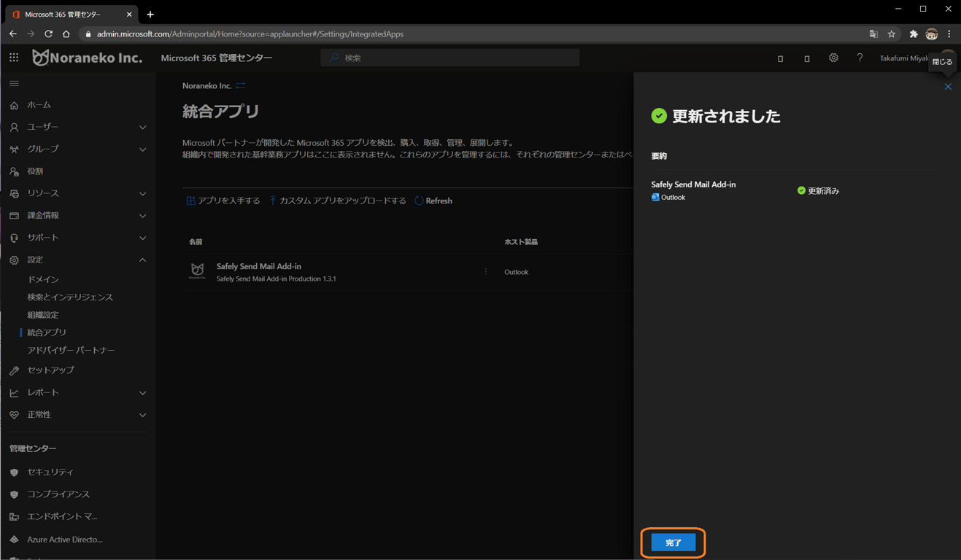The height and width of the screenshot is (560, 961).
Task: Click the Users person icon
Action: tap(14, 127)
